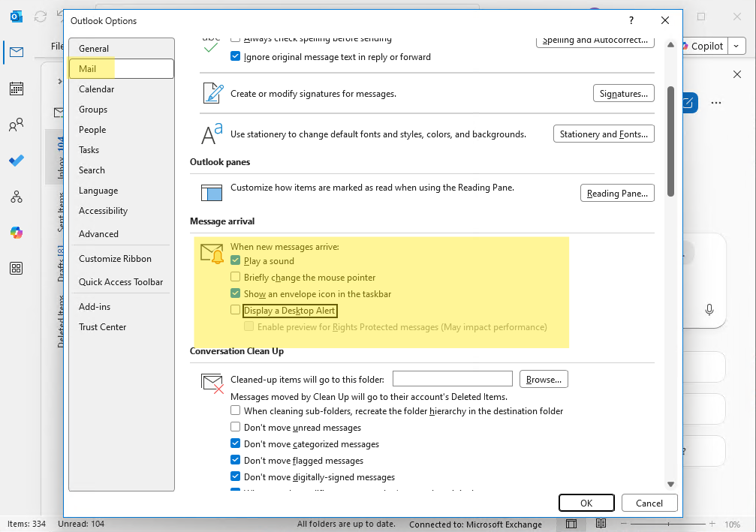756x532 pixels.
Task: Uncheck the Play a sound option
Action: [236, 261]
